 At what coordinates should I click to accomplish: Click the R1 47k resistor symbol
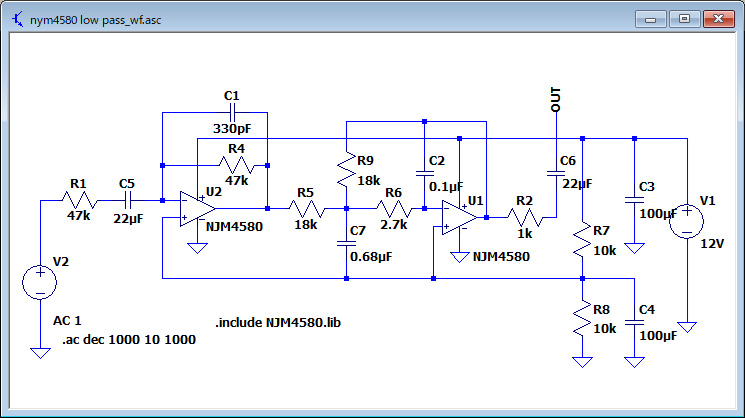(80, 202)
